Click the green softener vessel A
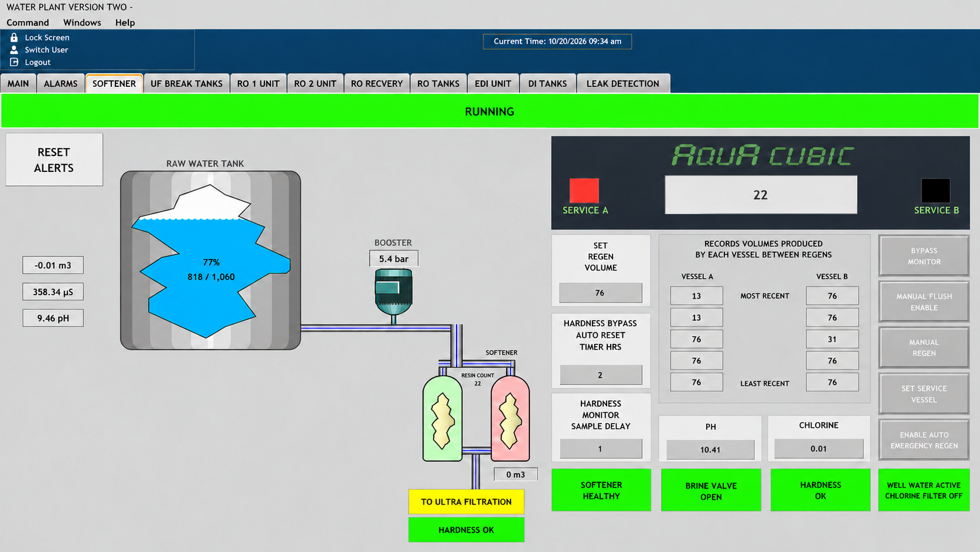Viewport: 980px width, 552px height. pyautogui.click(x=443, y=418)
